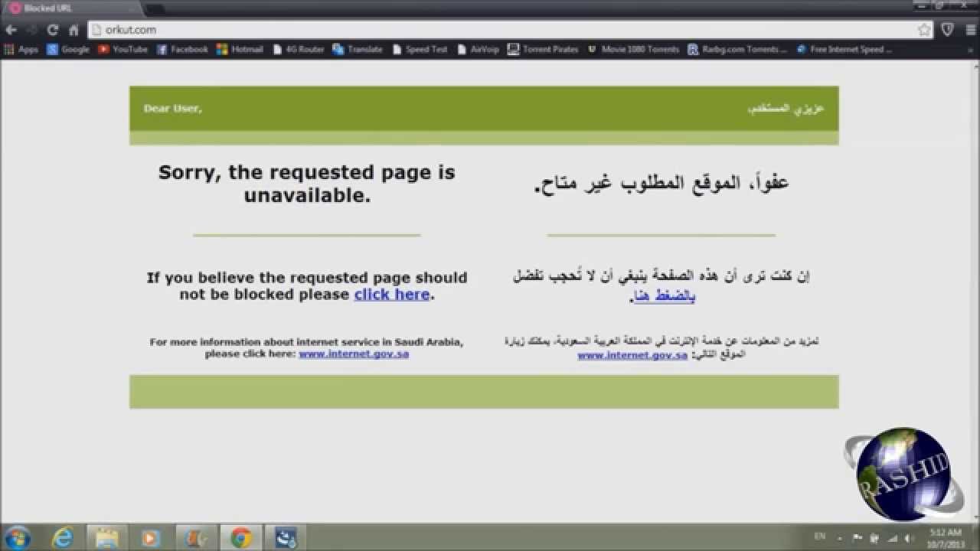Go to the browser home page
The width and height of the screenshot is (980, 551).
[x=74, y=30]
